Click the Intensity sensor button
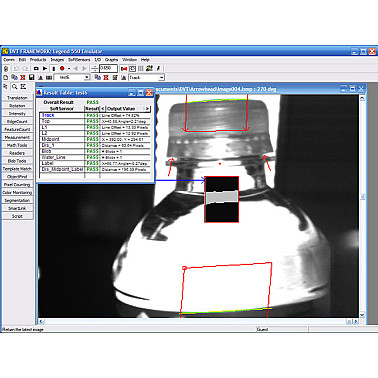 pyautogui.click(x=17, y=114)
